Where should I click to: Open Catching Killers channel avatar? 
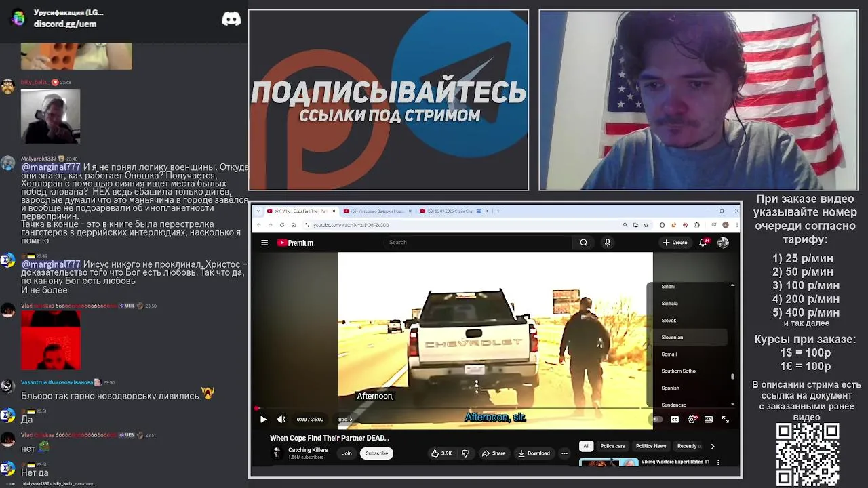277,453
